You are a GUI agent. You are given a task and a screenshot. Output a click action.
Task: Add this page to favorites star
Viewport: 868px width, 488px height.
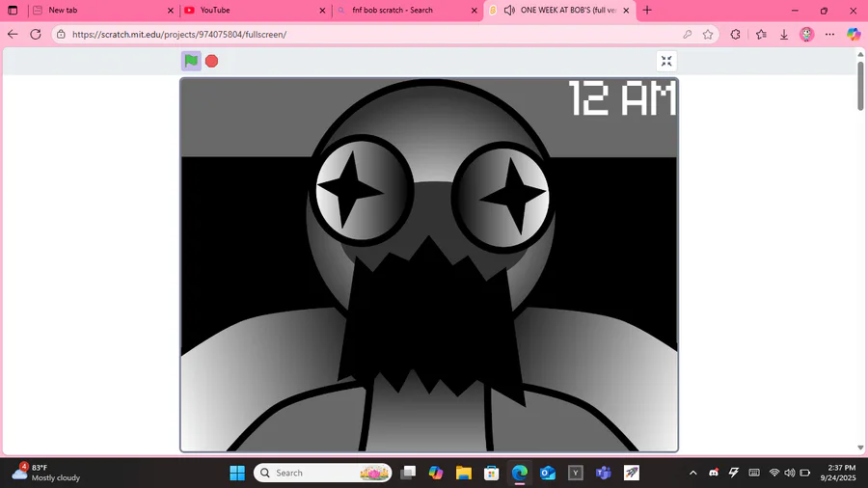(x=708, y=35)
